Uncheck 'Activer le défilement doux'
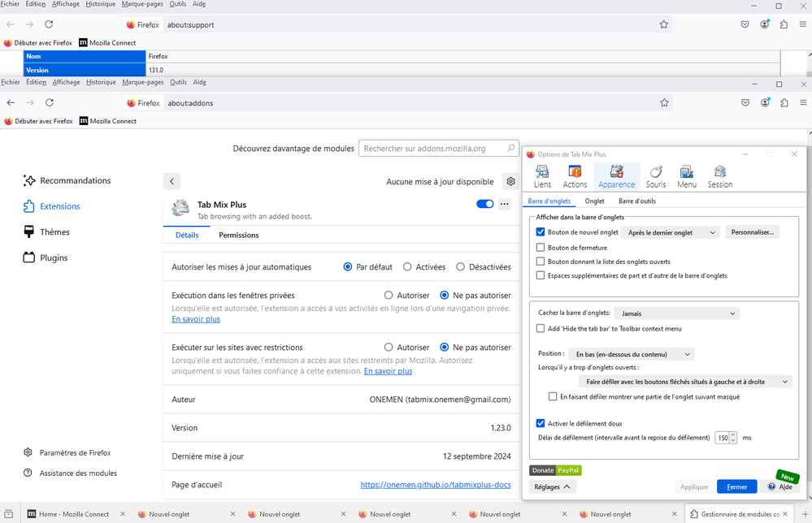This screenshot has width=812, height=523. (541, 422)
